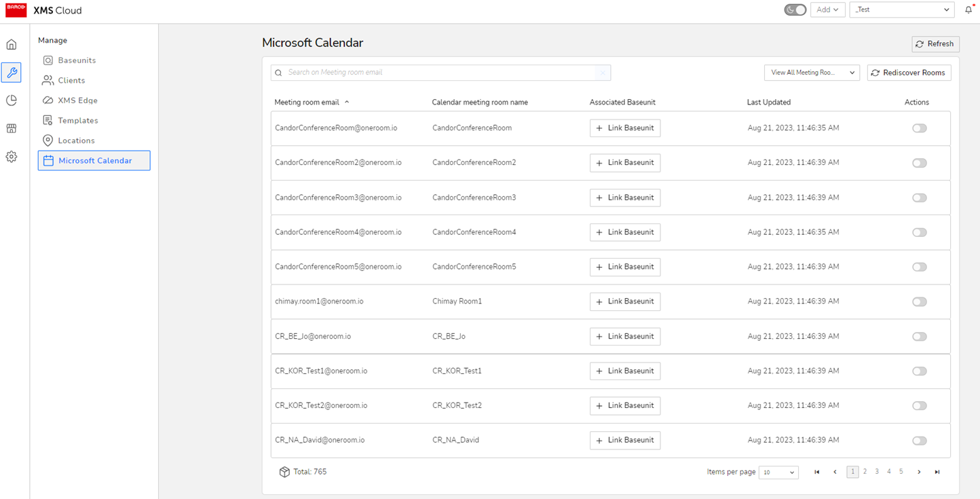
Task: Click the store icon in left rail
Action: click(x=12, y=128)
